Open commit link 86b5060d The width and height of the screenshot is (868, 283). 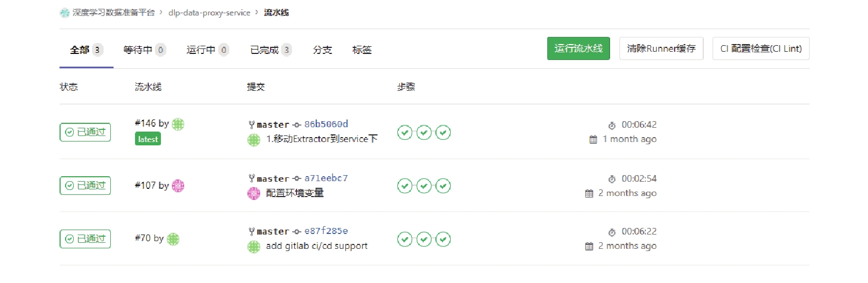326,124
